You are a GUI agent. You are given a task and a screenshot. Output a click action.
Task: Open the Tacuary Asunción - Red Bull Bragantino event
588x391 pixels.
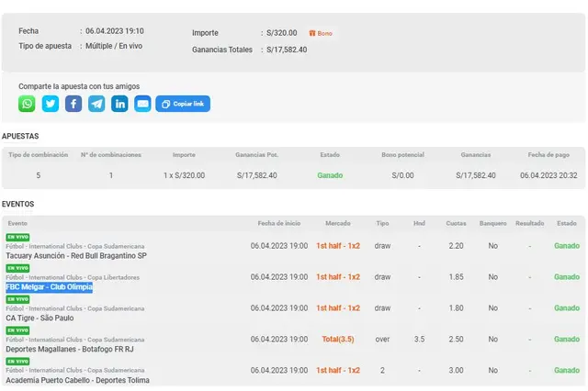(77, 256)
